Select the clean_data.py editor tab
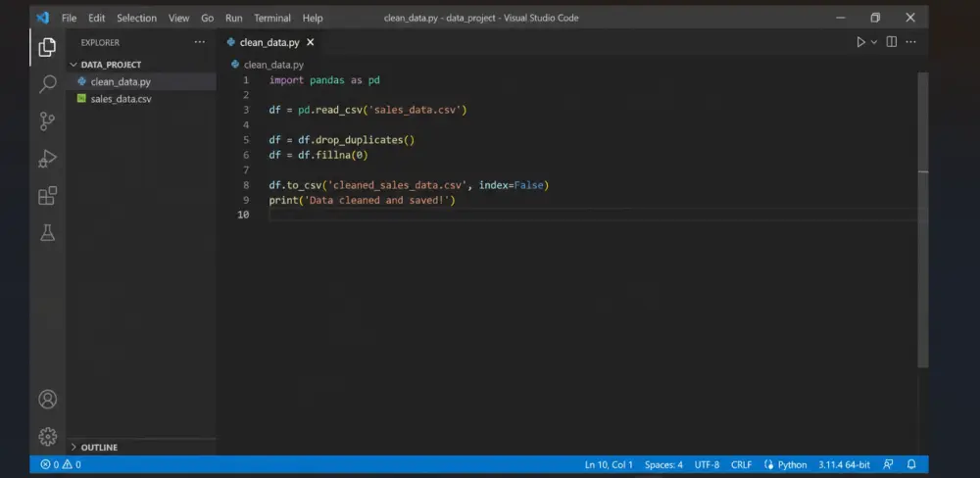Viewport: 980px width, 478px height. coord(269,42)
